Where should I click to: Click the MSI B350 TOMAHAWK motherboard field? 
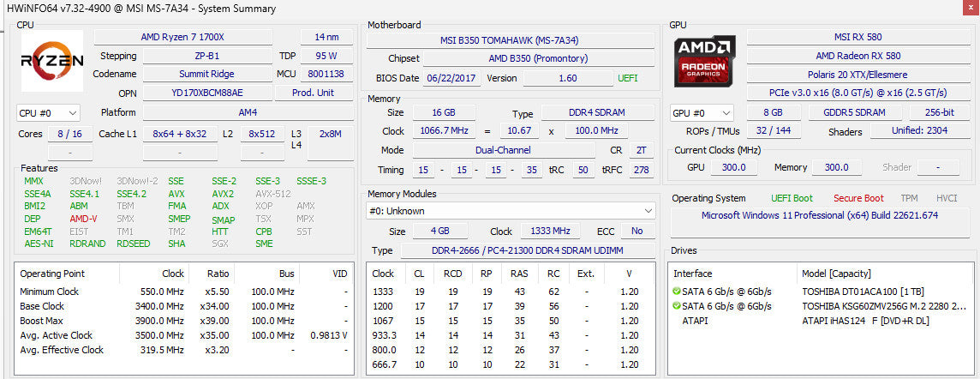510,40
